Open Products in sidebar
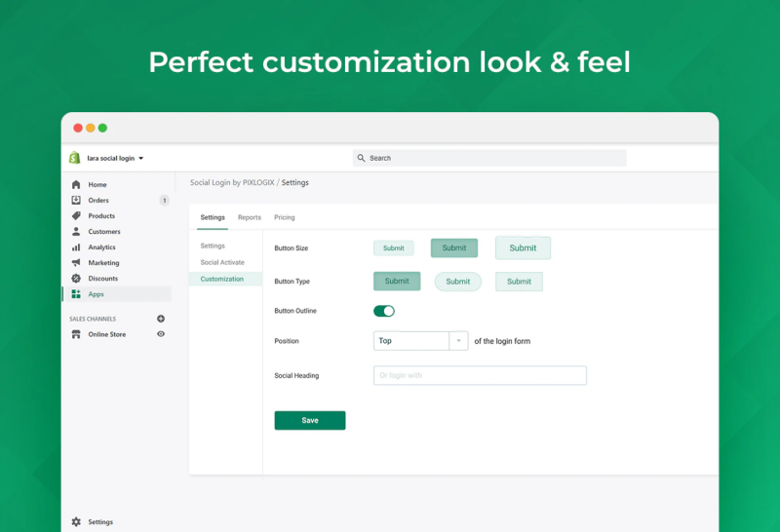Image resolution: width=780 pixels, height=532 pixels. [101, 215]
